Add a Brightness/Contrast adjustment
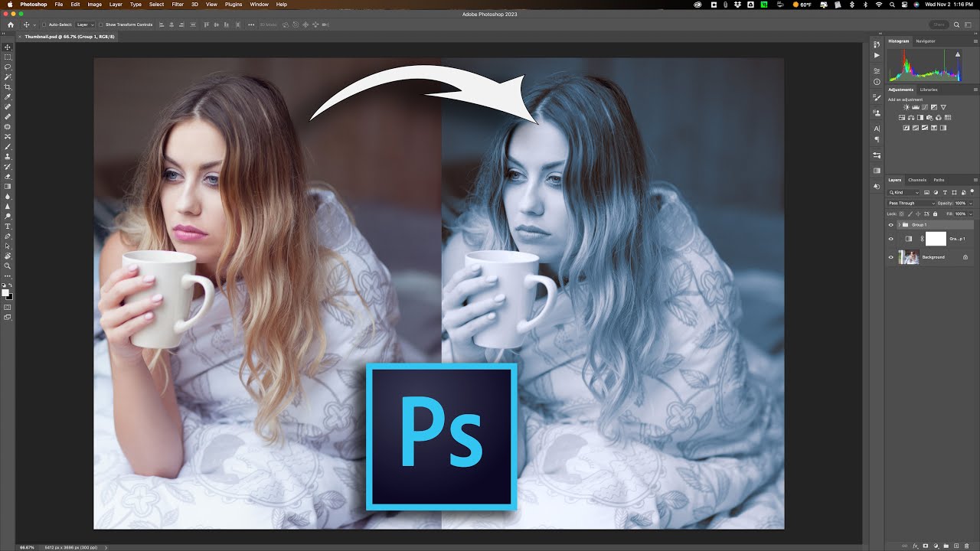This screenshot has width=980, height=551. (x=906, y=107)
